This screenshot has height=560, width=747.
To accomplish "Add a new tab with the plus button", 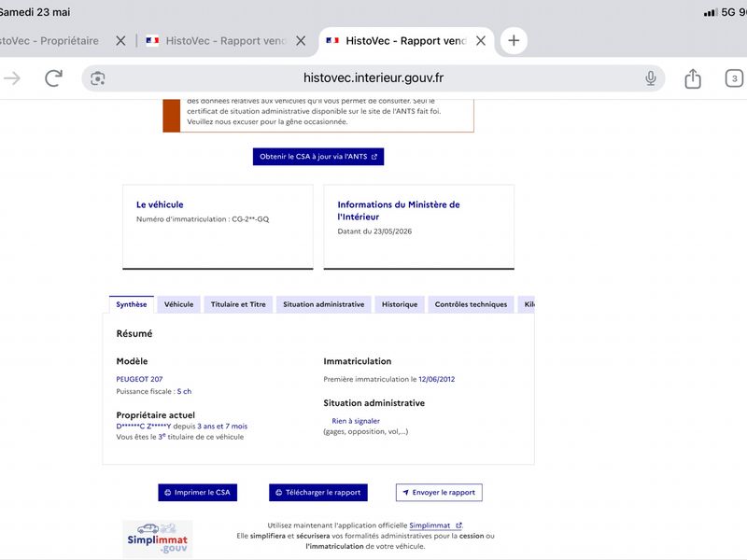I will pyautogui.click(x=514, y=40).
